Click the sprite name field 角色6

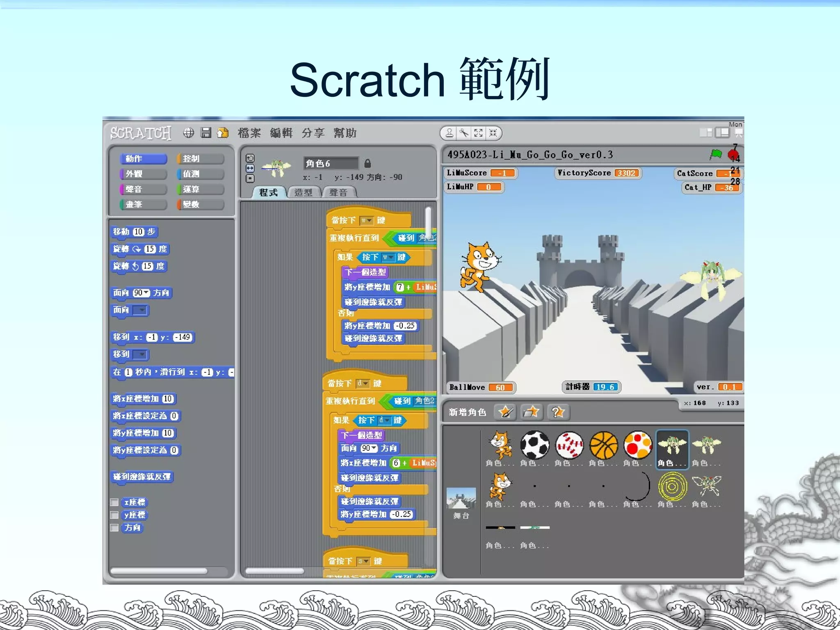pos(331,163)
